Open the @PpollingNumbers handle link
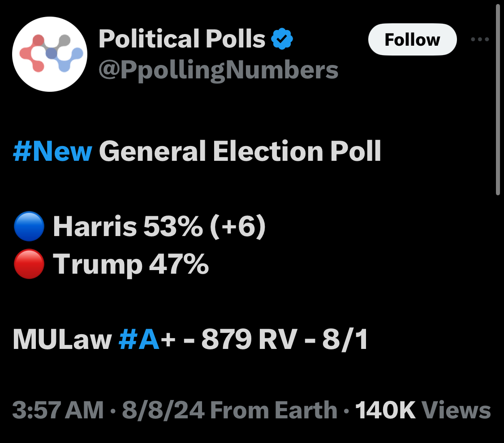This screenshot has height=443, width=504. 218,70
